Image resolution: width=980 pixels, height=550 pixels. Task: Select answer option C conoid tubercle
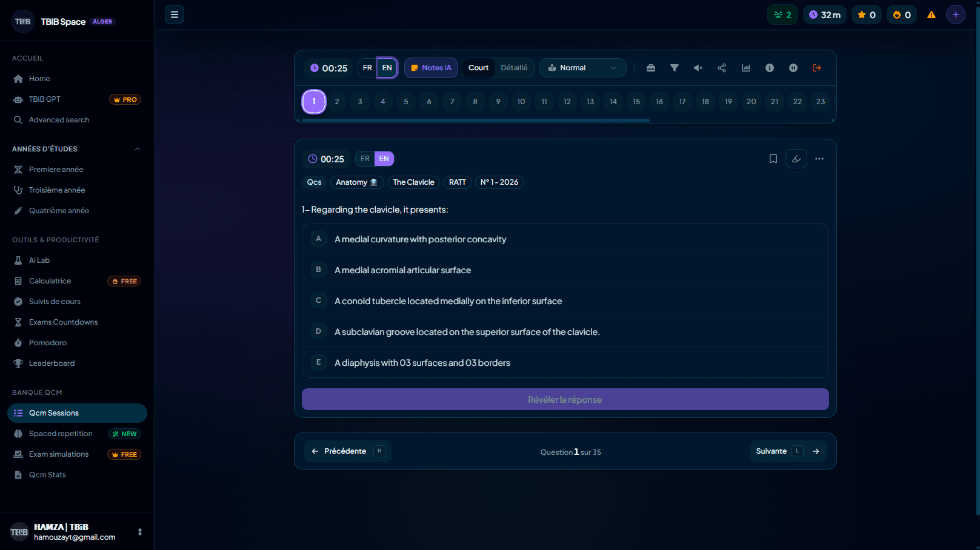565,301
